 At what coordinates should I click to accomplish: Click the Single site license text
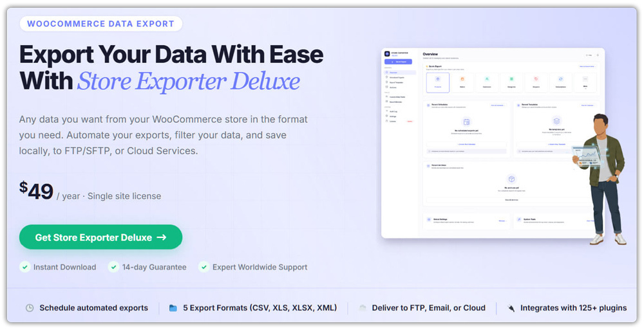point(124,196)
